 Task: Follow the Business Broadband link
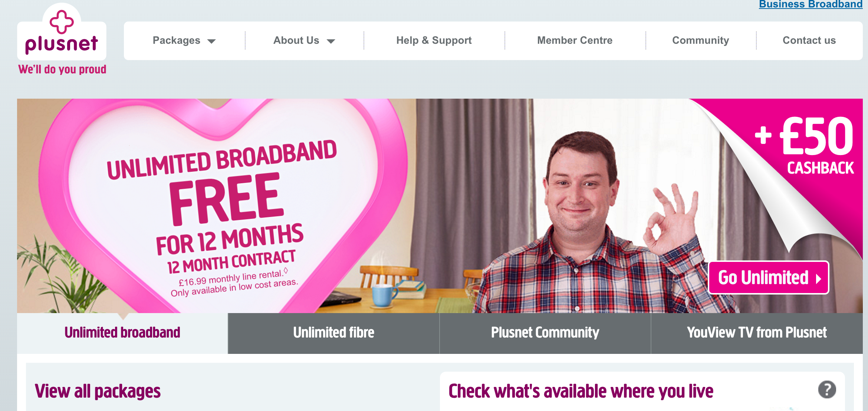(x=811, y=4)
